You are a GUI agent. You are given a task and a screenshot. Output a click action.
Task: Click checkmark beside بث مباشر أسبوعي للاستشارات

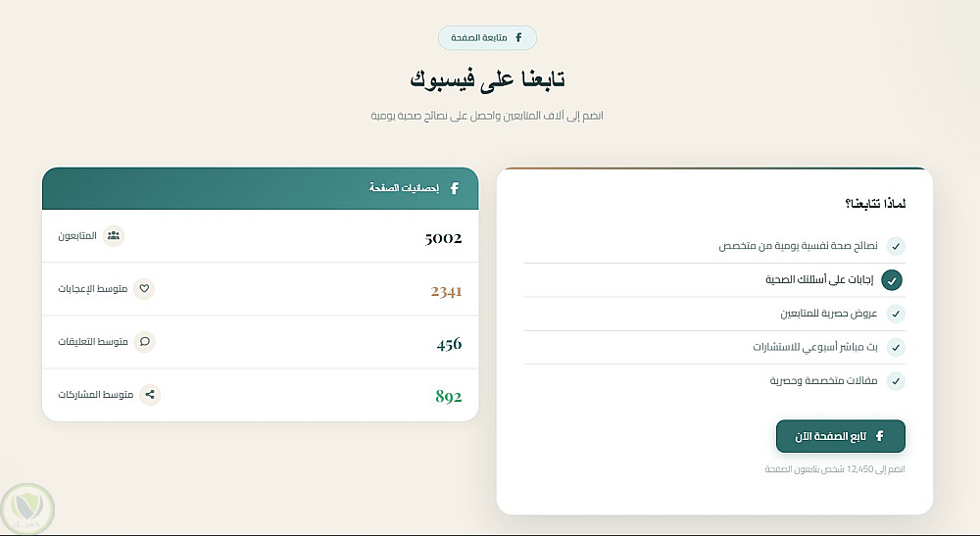click(896, 347)
